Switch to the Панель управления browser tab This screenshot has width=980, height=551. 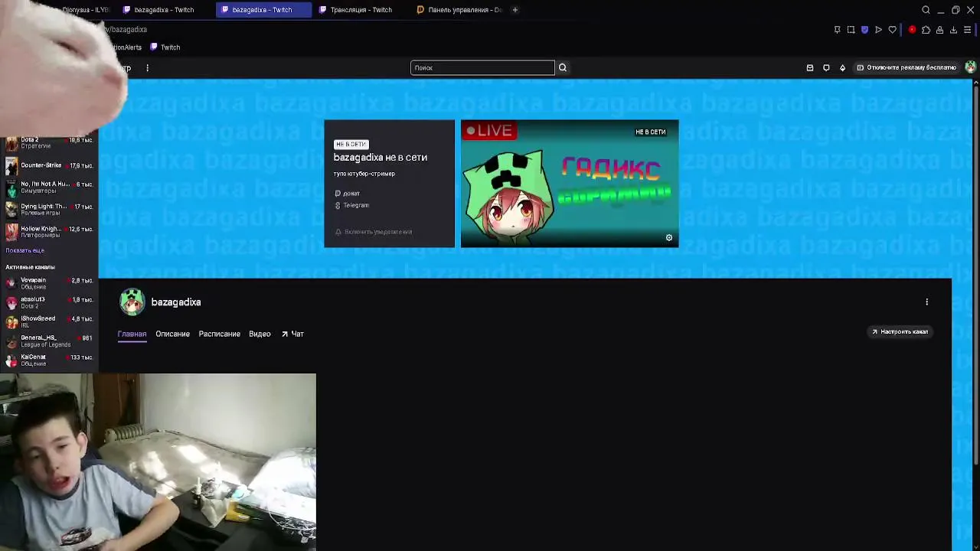[x=459, y=10]
